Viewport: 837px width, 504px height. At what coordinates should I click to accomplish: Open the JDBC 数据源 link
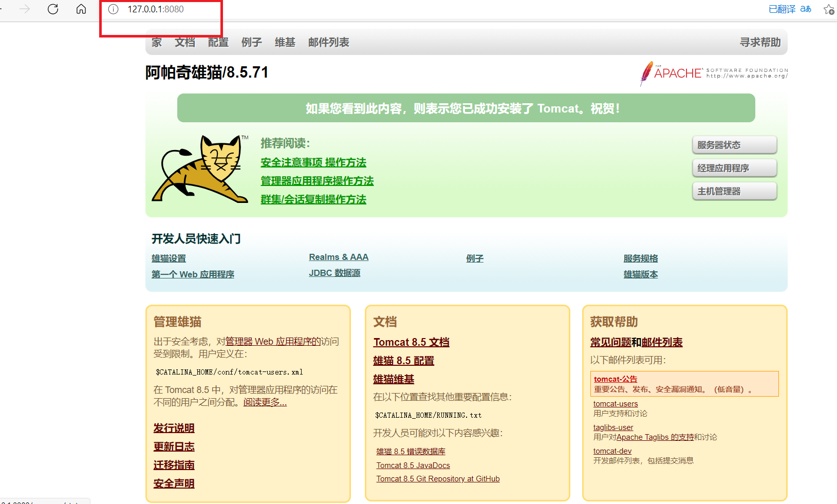tap(334, 273)
